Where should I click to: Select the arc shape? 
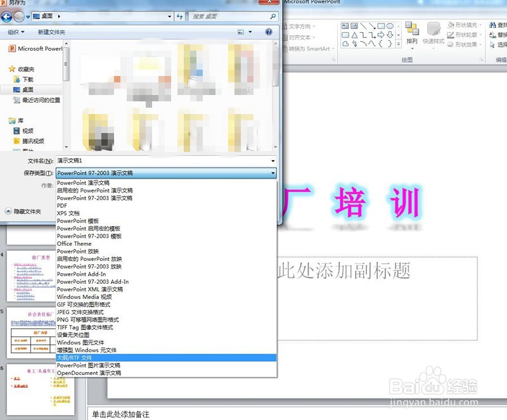(x=363, y=44)
